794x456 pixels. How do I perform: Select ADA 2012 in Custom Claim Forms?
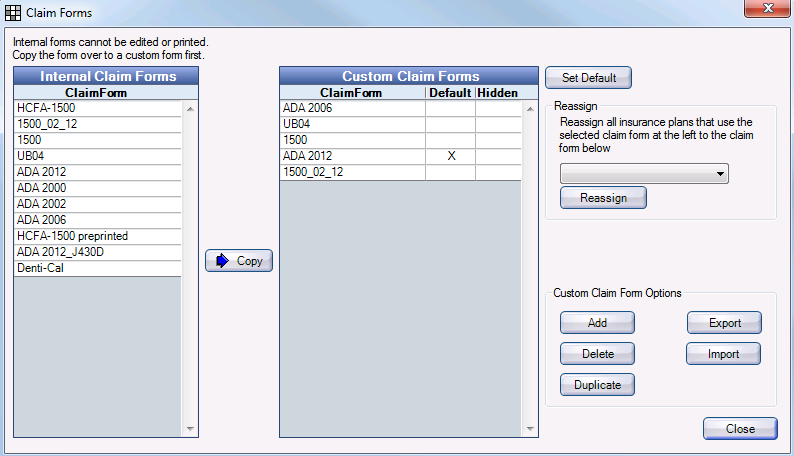pyautogui.click(x=401, y=156)
